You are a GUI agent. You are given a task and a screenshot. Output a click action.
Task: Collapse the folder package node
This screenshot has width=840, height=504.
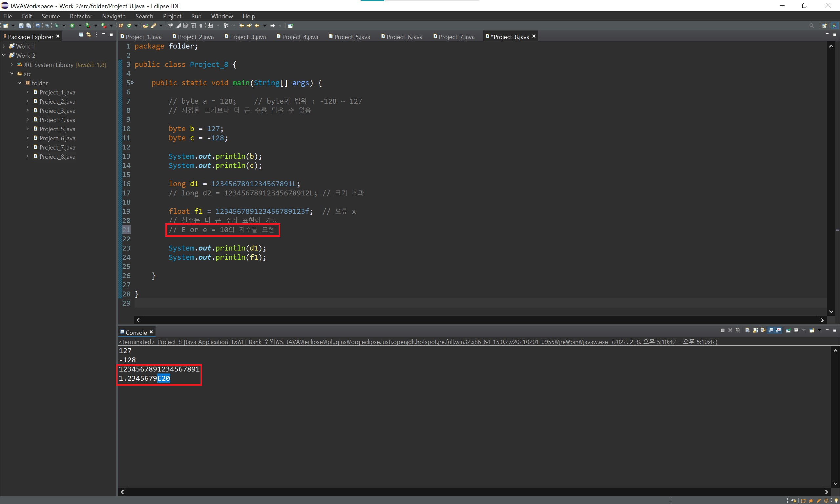(19, 83)
